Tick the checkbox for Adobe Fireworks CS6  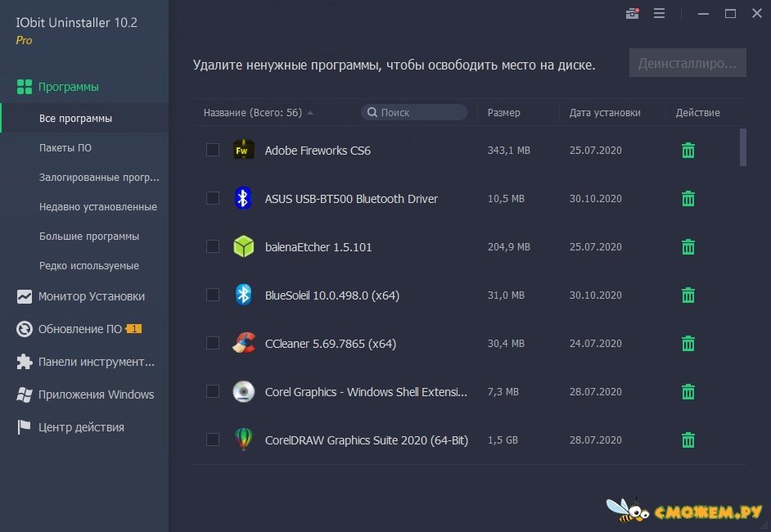pyautogui.click(x=213, y=151)
